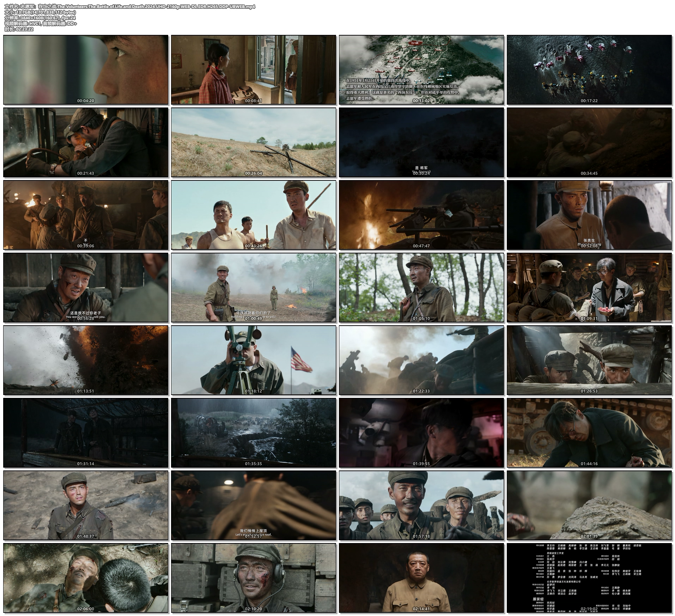Select the 00:43:26 frame of men outdoors
Viewport: 675px width, 616px height.
[254, 215]
